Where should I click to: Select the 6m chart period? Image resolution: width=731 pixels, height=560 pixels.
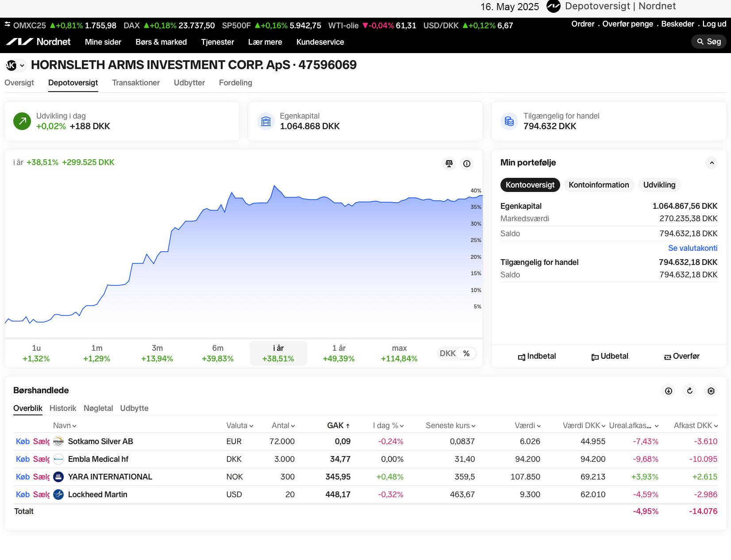coord(218,353)
